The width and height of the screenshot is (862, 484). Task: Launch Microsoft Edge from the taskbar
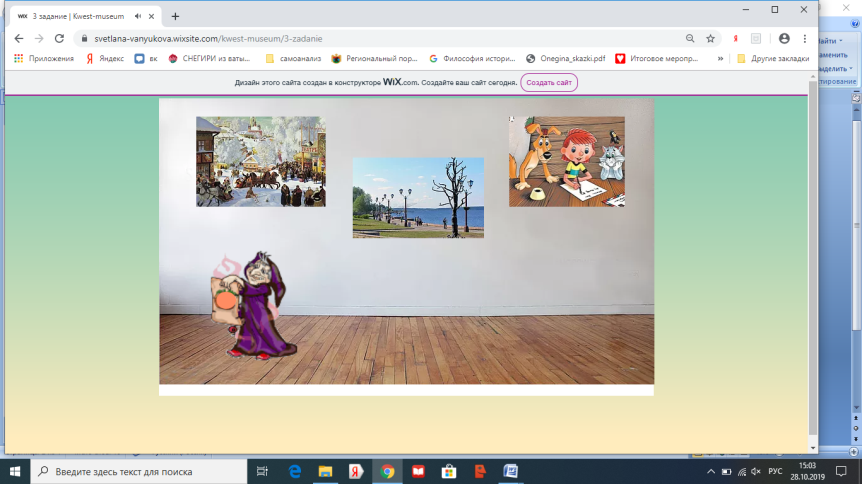point(295,471)
